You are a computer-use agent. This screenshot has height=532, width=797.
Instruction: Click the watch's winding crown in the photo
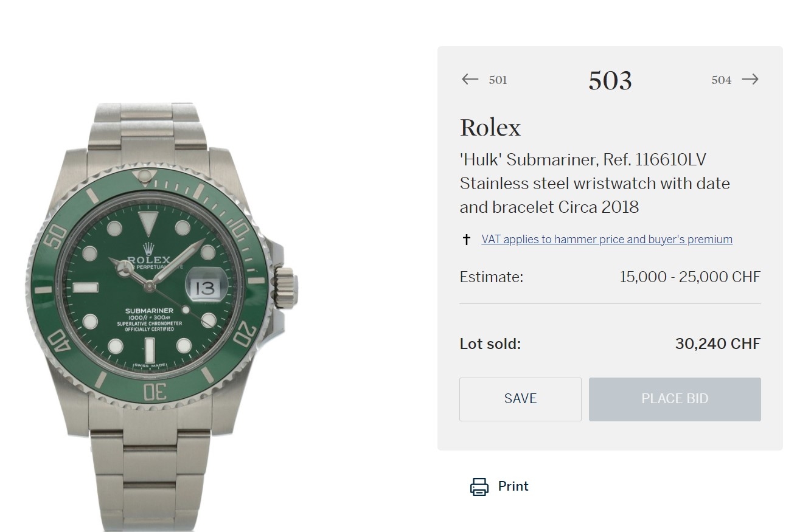click(287, 284)
